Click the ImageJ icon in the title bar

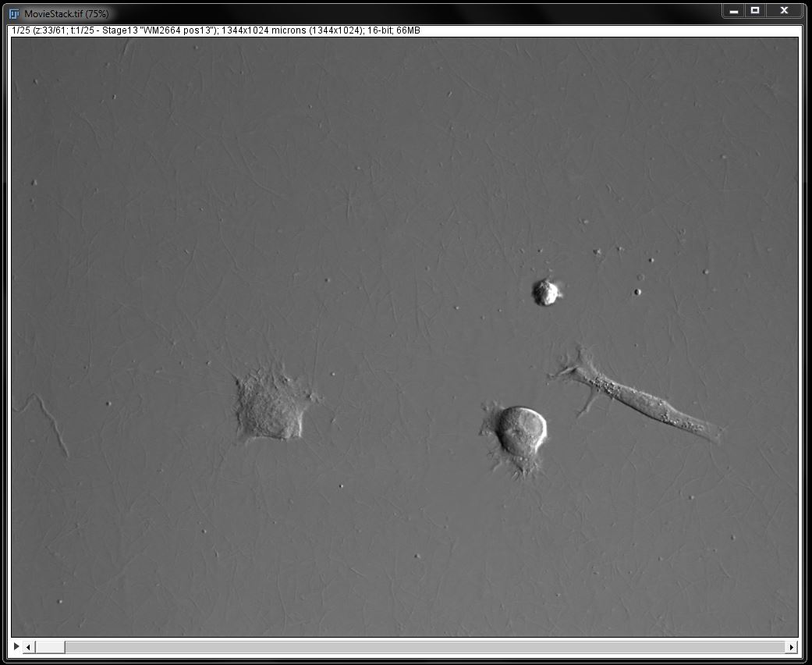[15, 14]
